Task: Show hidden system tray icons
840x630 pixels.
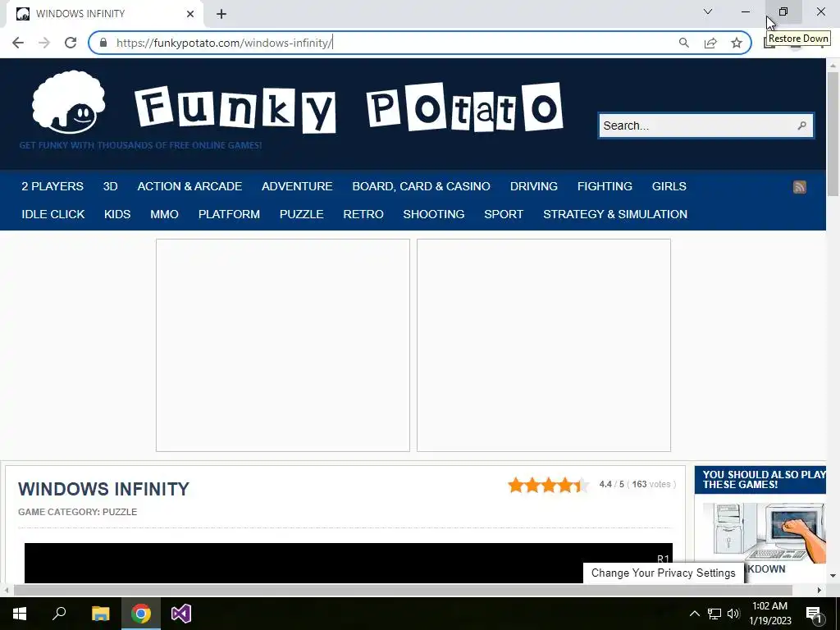Action: (694, 614)
